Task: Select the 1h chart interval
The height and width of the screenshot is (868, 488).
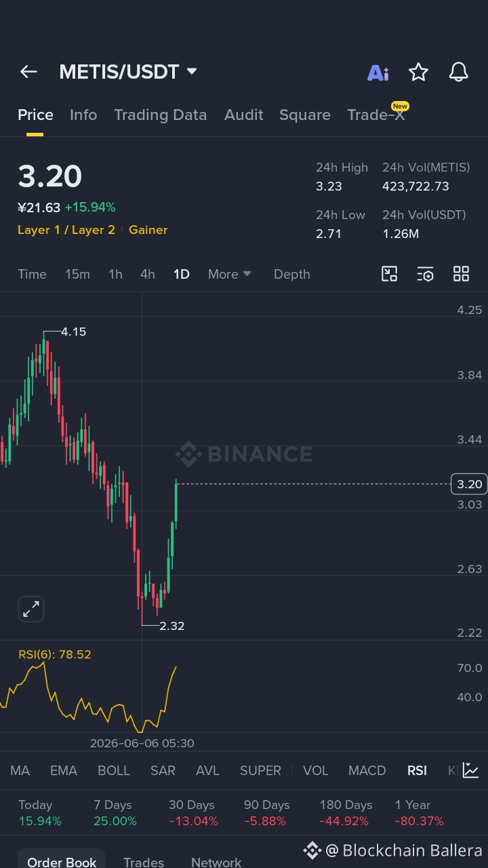Action: 115,274
